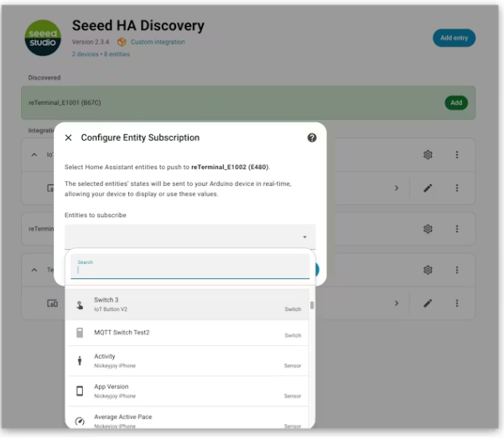504x440 pixels.
Task: Open three-dot menu on the reTerminal entry row
Action: click(x=457, y=229)
